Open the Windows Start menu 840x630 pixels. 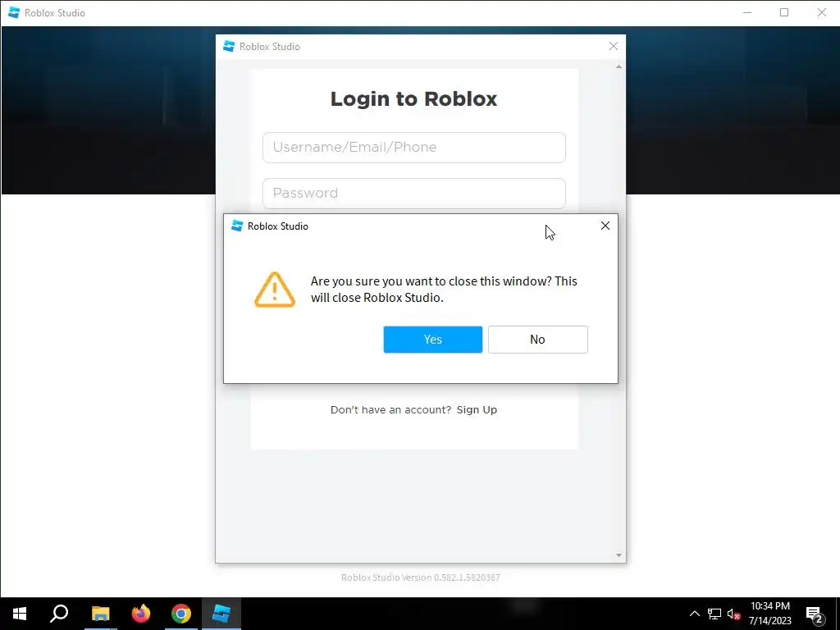(20, 614)
